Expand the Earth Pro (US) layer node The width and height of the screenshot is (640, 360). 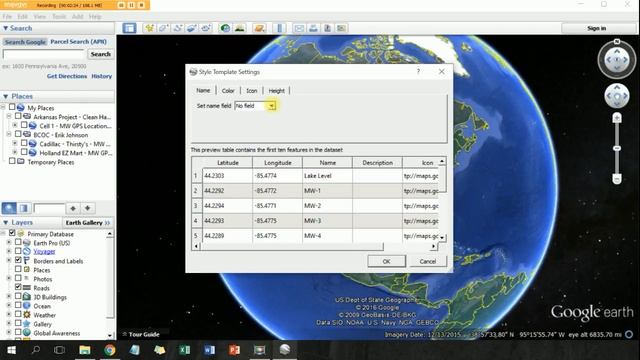pos(9,242)
